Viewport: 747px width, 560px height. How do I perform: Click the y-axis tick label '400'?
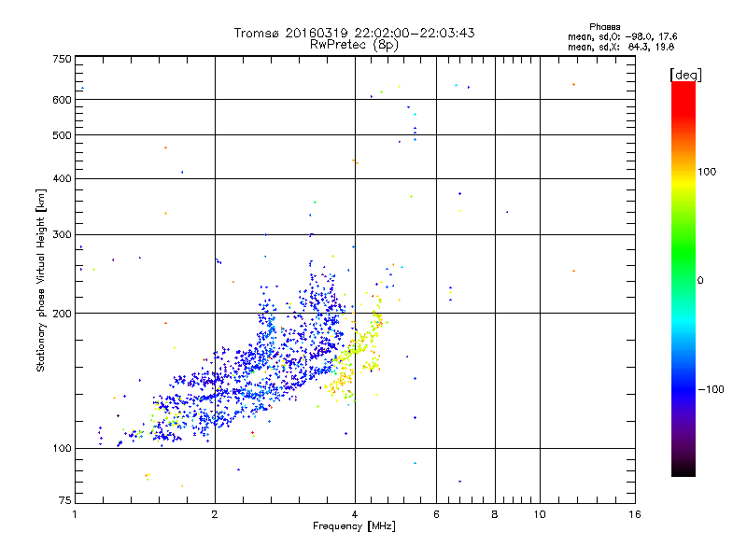62,178
